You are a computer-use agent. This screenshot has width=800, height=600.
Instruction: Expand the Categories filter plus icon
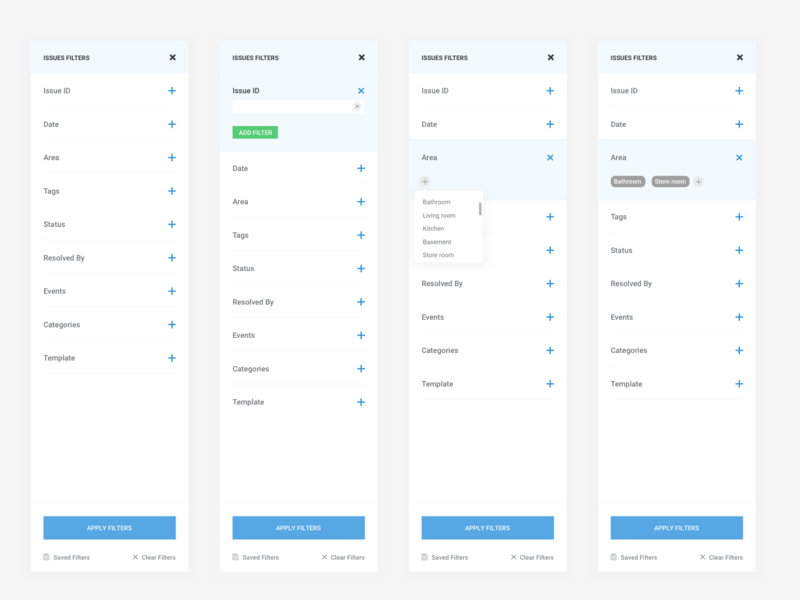click(x=172, y=324)
